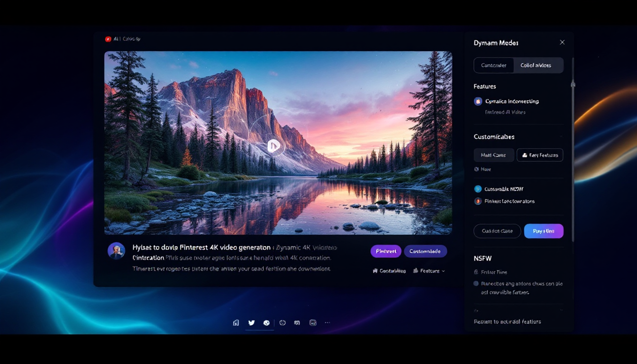Screen dimensions: 637x364
Task: Click the rightmost square icon in dock
Action: 313,323
